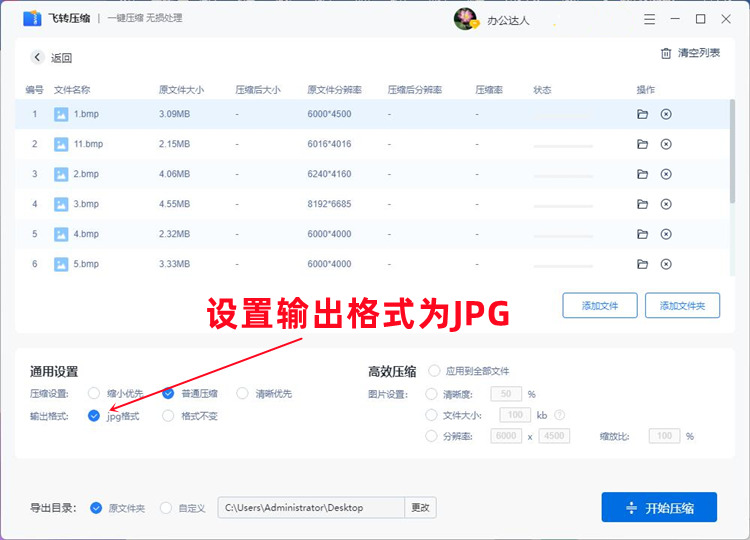Click the 4.55MB size cell
Image resolution: width=750 pixels, height=540 pixels.
(175, 204)
